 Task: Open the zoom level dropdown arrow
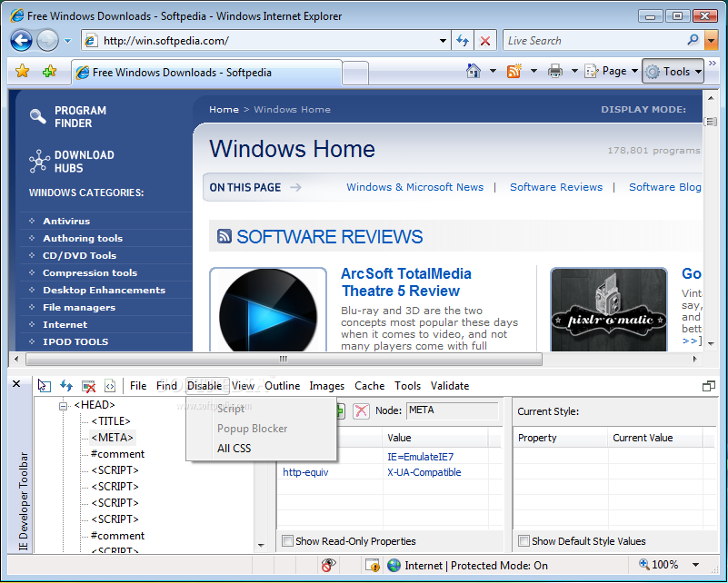pyautogui.click(x=695, y=565)
